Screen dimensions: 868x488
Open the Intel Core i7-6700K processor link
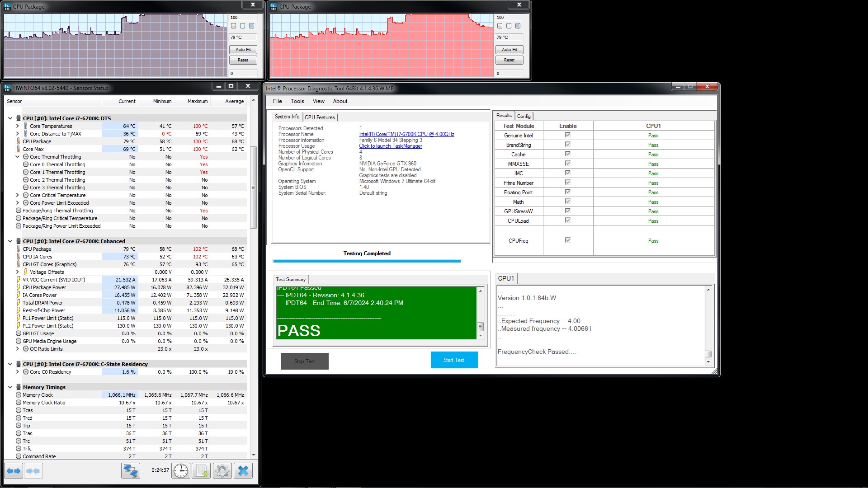point(406,134)
